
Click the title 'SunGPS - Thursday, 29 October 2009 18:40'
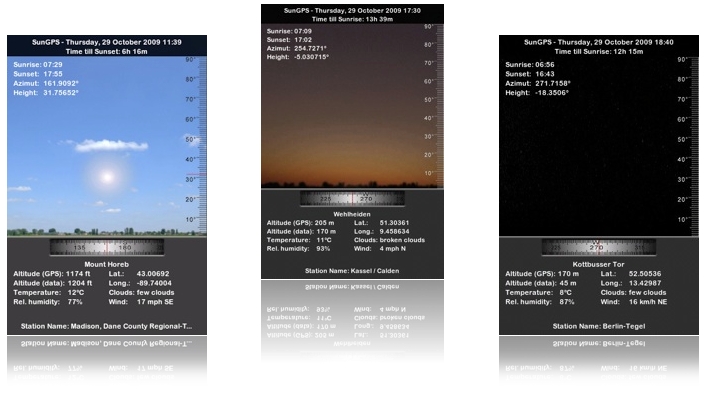(x=598, y=42)
